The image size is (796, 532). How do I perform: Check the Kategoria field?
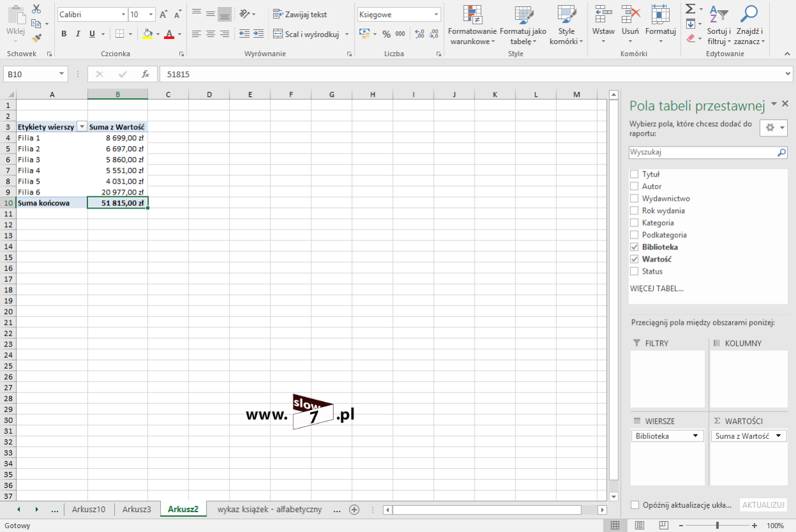tap(634, 223)
